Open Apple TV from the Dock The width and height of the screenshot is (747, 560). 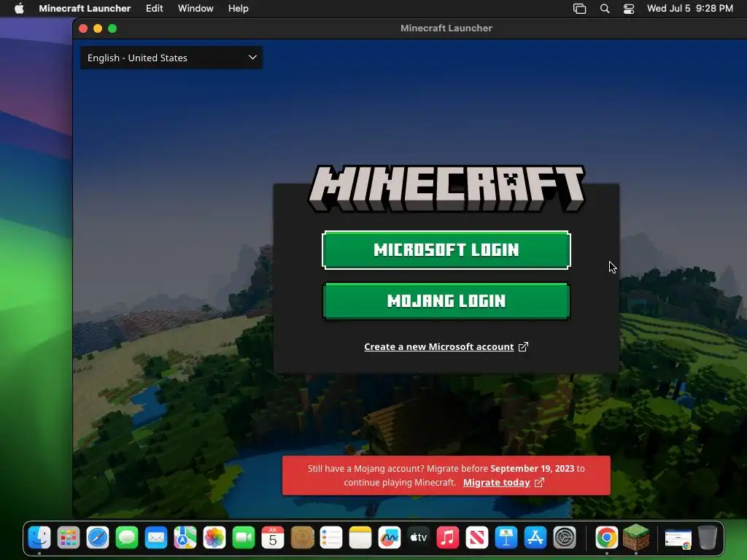pyautogui.click(x=419, y=537)
